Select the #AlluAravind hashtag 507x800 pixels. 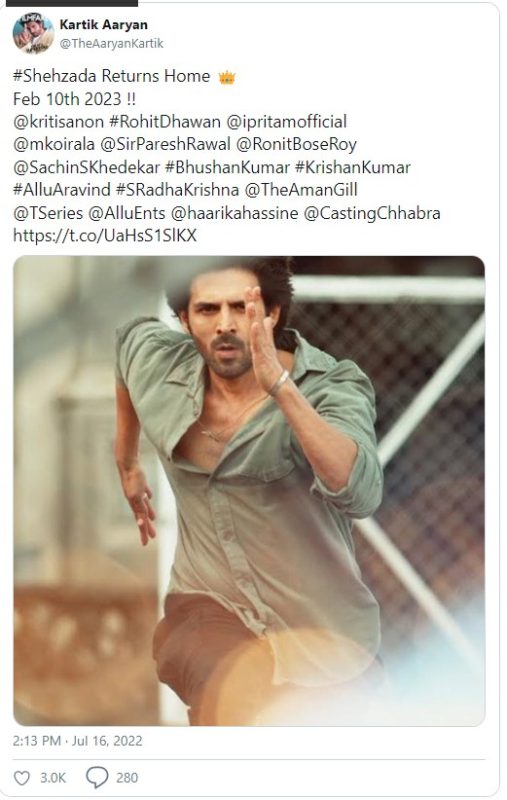pos(62,190)
